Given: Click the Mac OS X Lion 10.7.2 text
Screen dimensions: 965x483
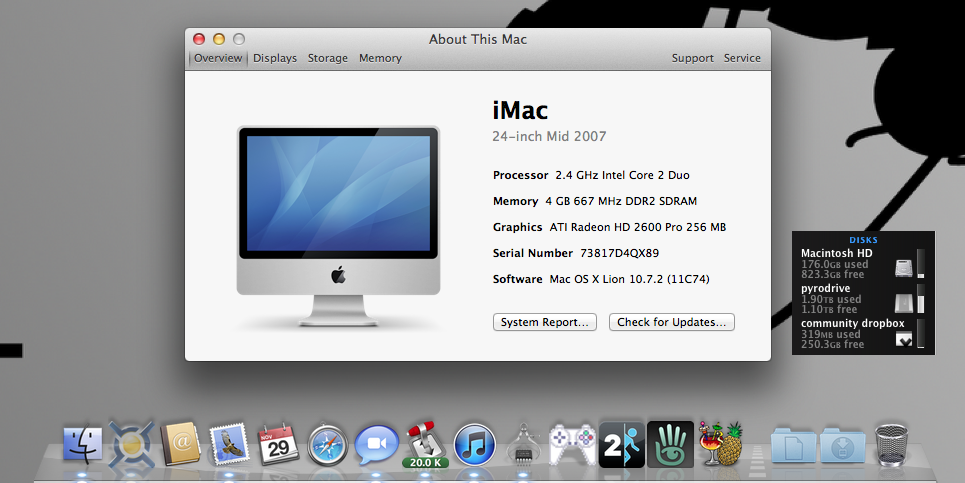Looking at the screenshot, I should click(629, 279).
